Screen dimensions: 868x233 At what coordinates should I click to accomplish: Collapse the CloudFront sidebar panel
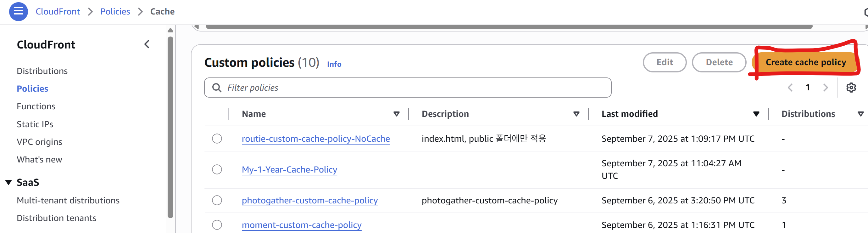pyautogui.click(x=147, y=44)
